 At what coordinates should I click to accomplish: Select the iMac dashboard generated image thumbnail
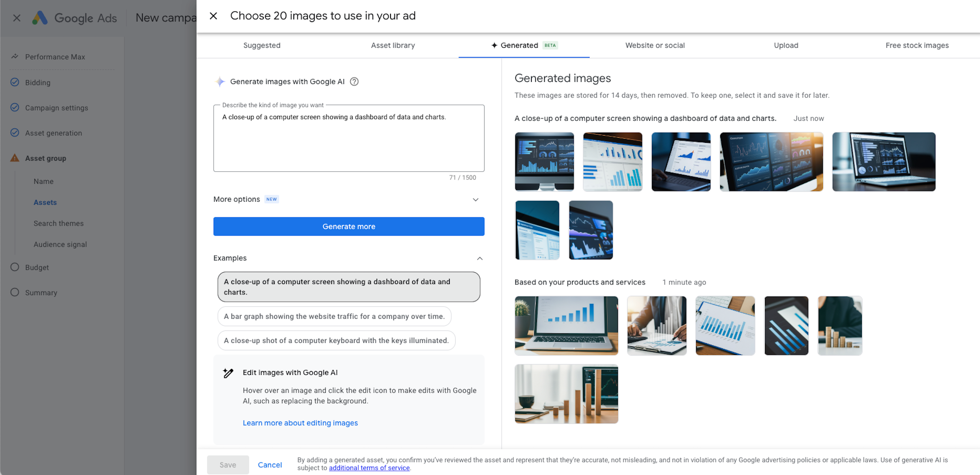pyautogui.click(x=544, y=162)
